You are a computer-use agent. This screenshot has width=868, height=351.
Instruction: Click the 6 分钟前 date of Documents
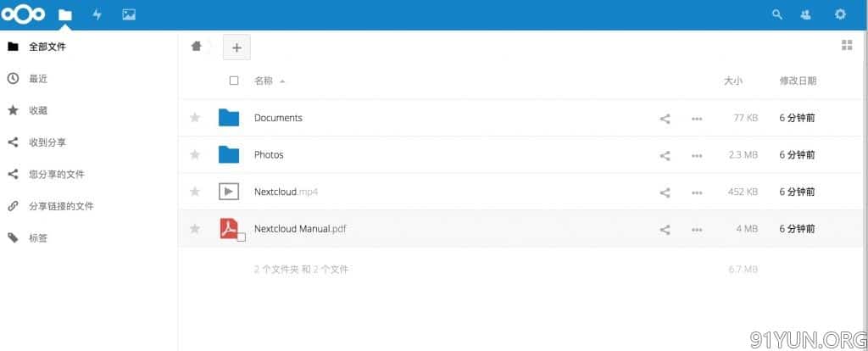click(797, 118)
